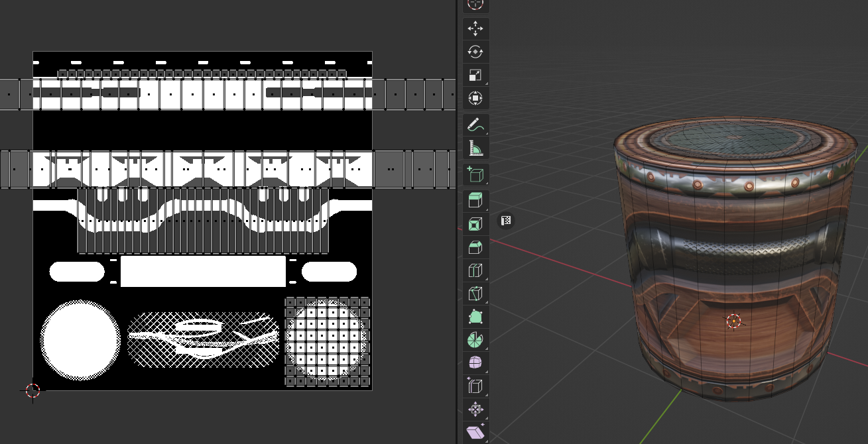Select the Poly Build tool
The image size is (868, 444).
[x=475, y=317]
